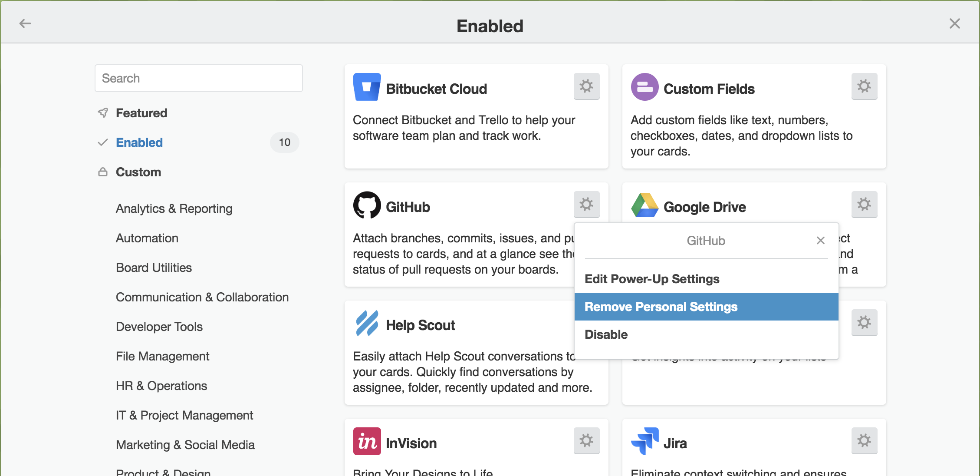This screenshot has height=476, width=980.
Task: Click the Google Drive logo icon
Action: point(645,205)
